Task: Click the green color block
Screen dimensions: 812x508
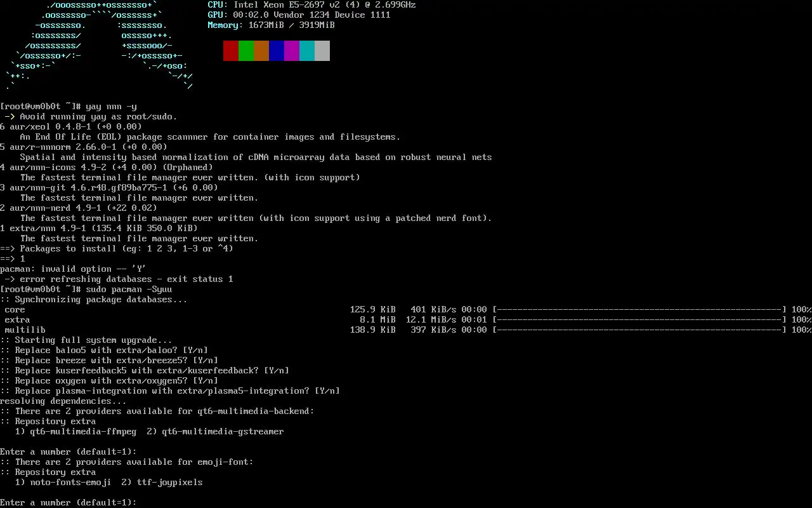Action: coord(246,51)
